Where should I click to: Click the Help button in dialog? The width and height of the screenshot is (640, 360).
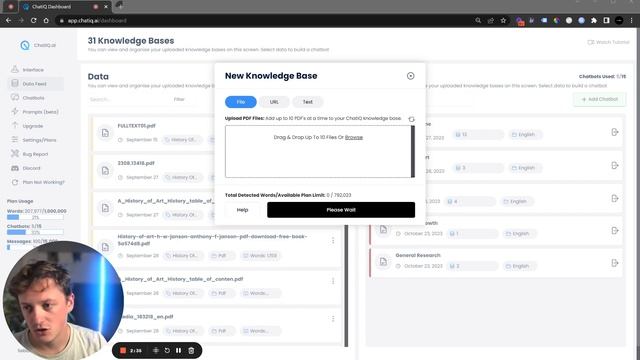(x=242, y=210)
